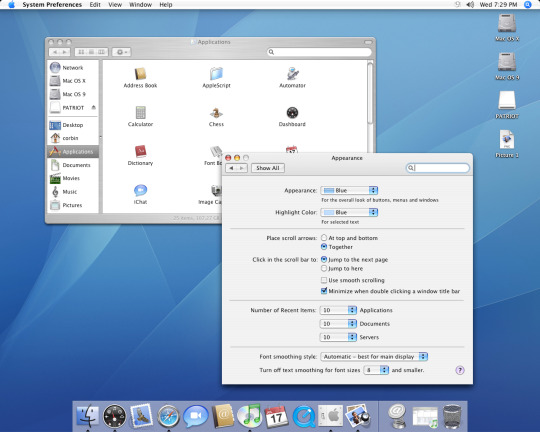Open the AppleScript folder icon

coord(216,74)
